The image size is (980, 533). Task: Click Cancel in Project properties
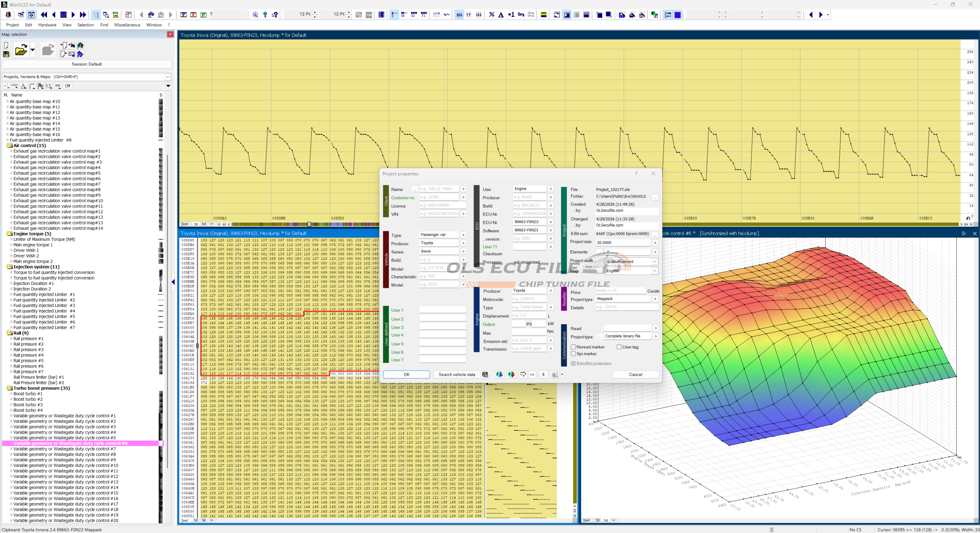click(x=635, y=374)
